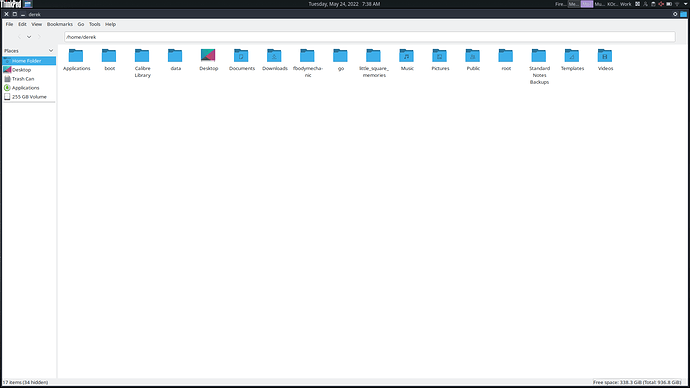Open the File menu
690x388 pixels.
[9, 24]
